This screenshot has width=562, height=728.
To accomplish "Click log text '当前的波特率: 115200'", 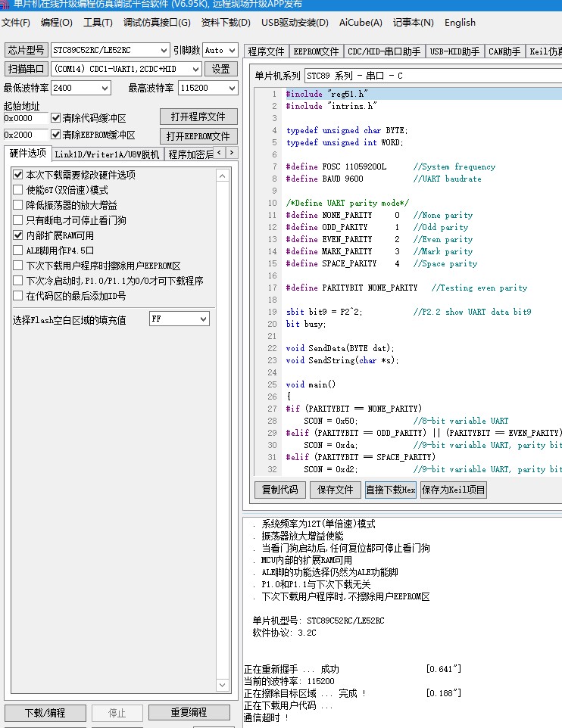I will [289, 681].
